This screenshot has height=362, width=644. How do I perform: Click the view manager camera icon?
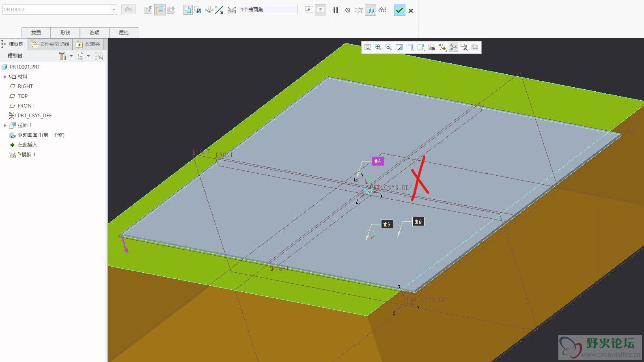pos(432,47)
